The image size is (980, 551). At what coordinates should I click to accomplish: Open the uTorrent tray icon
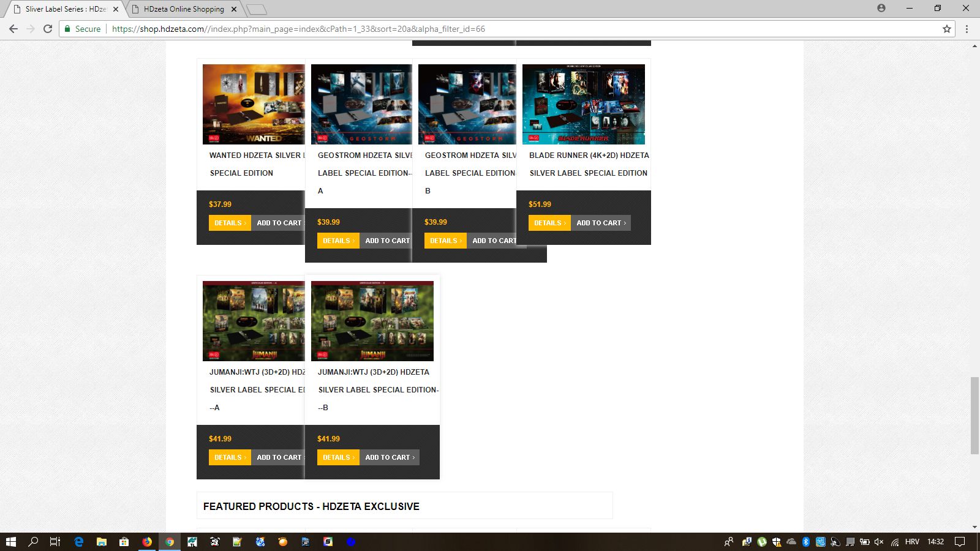point(762,542)
